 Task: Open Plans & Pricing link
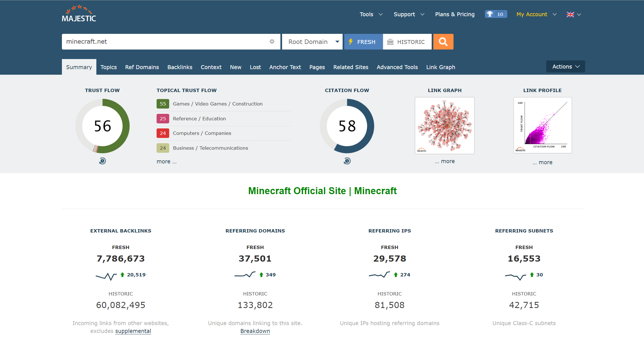(x=455, y=14)
